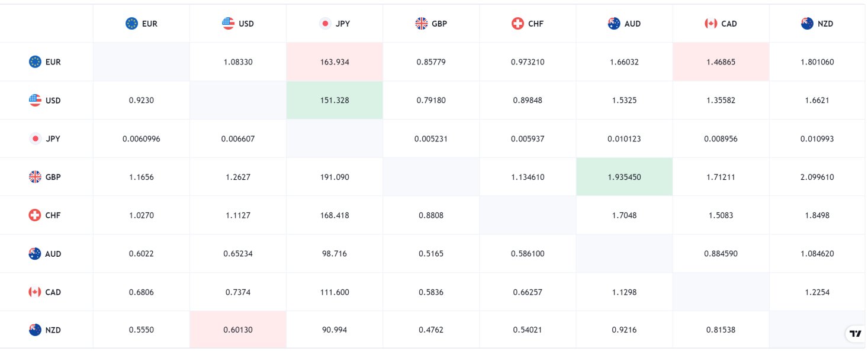This screenshot has height=355, width=868.
Task: Click the CAD/CHF rate 0.66257
Action: 528,292
